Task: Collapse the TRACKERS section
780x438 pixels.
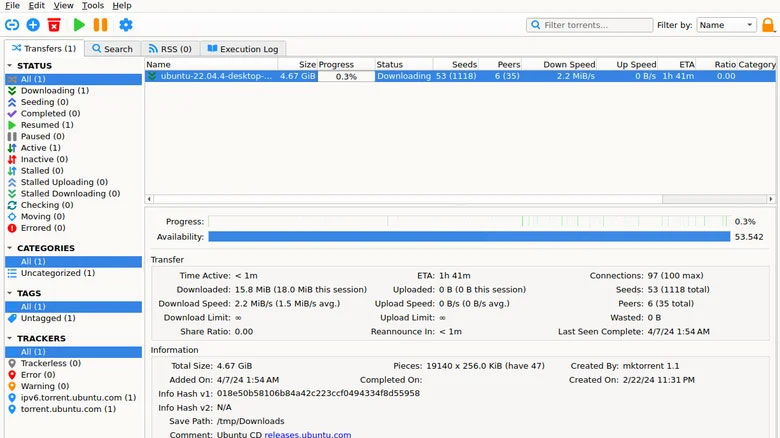Action: 9,338
